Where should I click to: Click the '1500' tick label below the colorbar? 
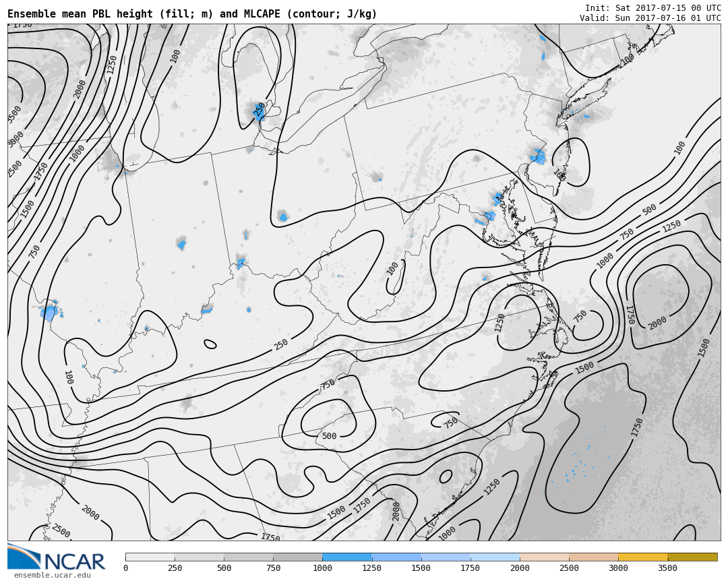pos(421,567)
